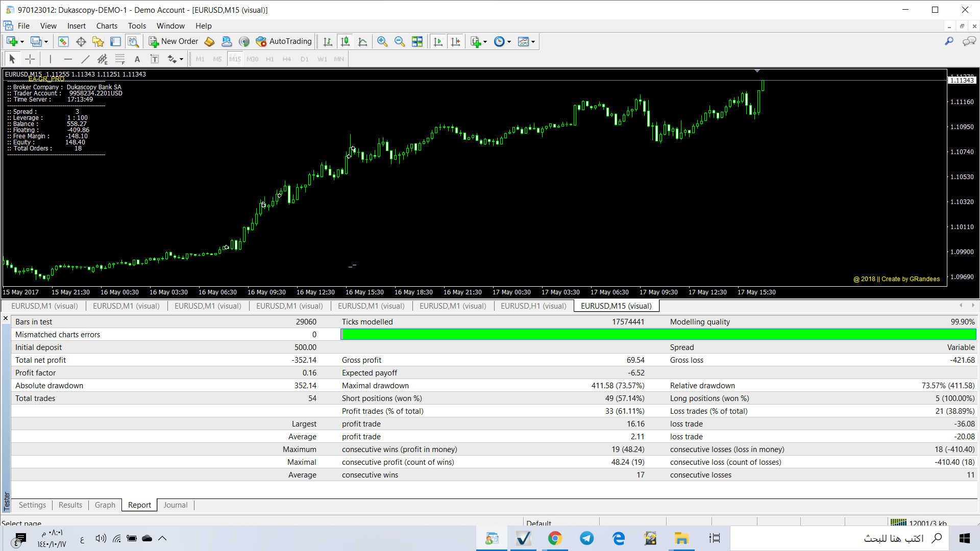The width and height of the screenshot is (980, 551).
Task: Toggle the Strategy Tester magnifier icon
Action: tap(133, 41)
